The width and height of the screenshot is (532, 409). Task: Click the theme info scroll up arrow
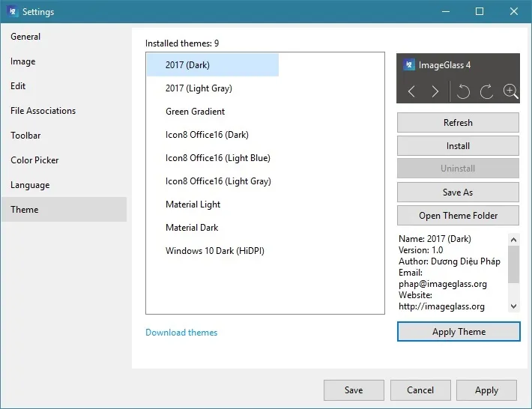click(x=514, y=240)
